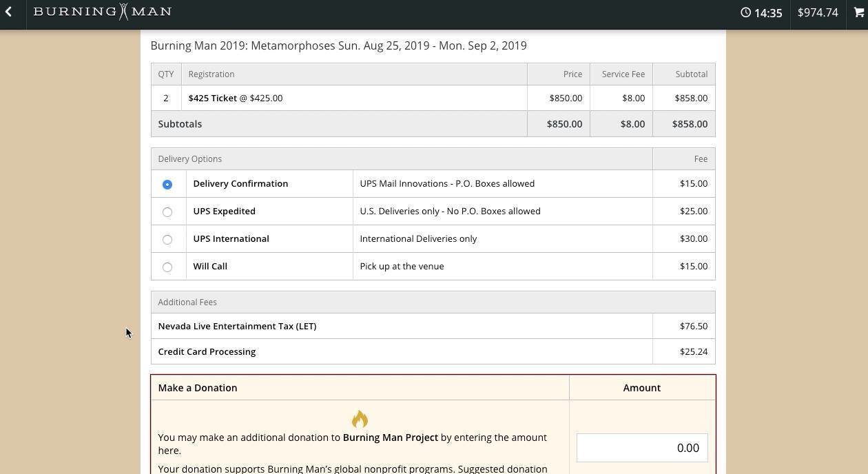The image size is (868, 474).
Task: Click the 'UPS International' option label
Action: pyautogui.click(x=231, y=238)
